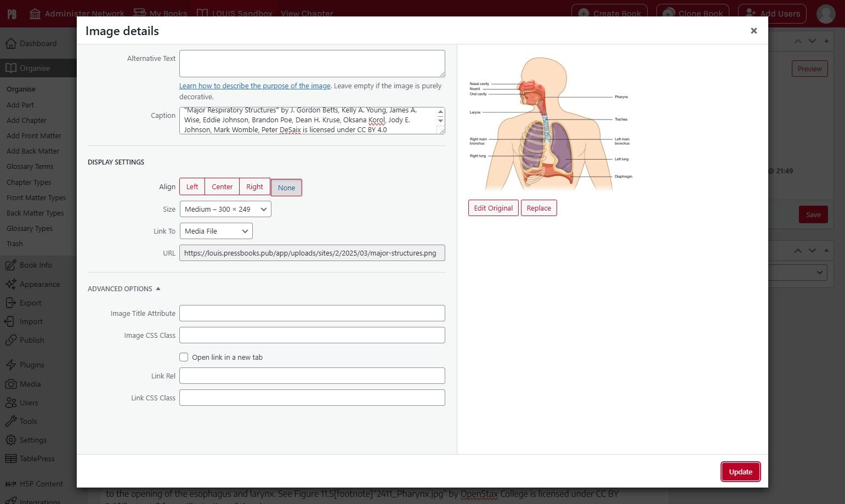This screenshot has width=845, height=504.
Task: Open Chapter Types submenu item
Action: 29,182
